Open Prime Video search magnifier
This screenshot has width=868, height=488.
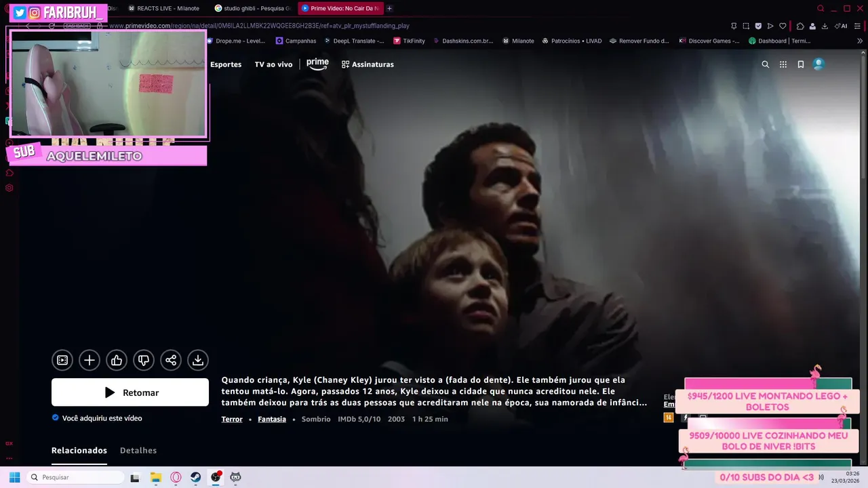(766, 64)
